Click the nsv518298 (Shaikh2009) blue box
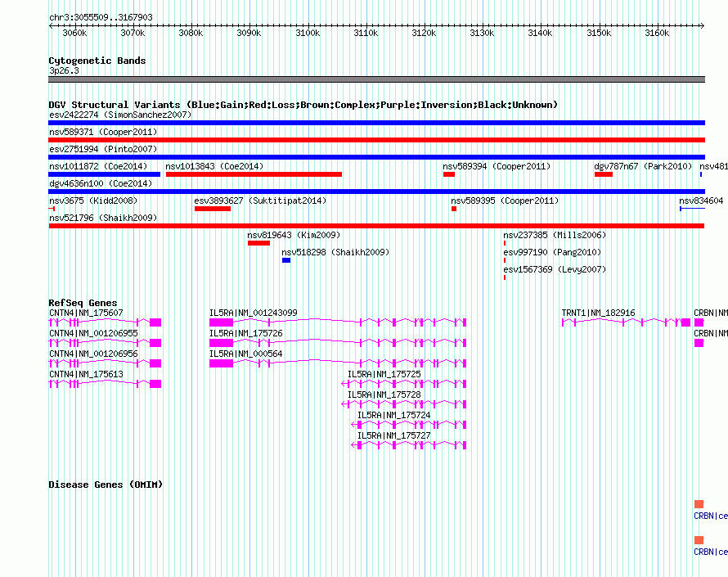The width and height of the screenshot is (728, 577). (x=286, y=260)
